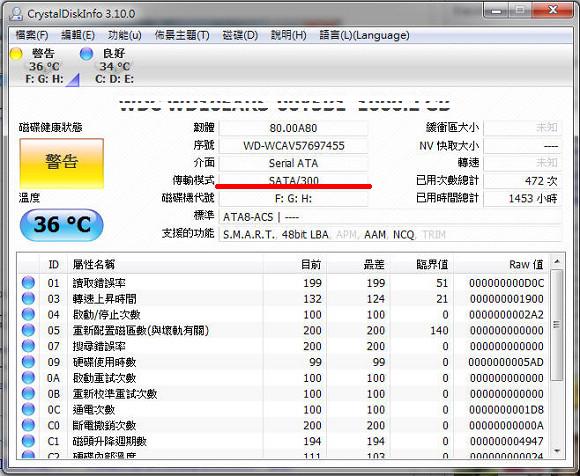This screenshot has width=580, height=476.
Task: Select the 啟動/停止次數 attribute row
Action: click(x=283, y=315)
